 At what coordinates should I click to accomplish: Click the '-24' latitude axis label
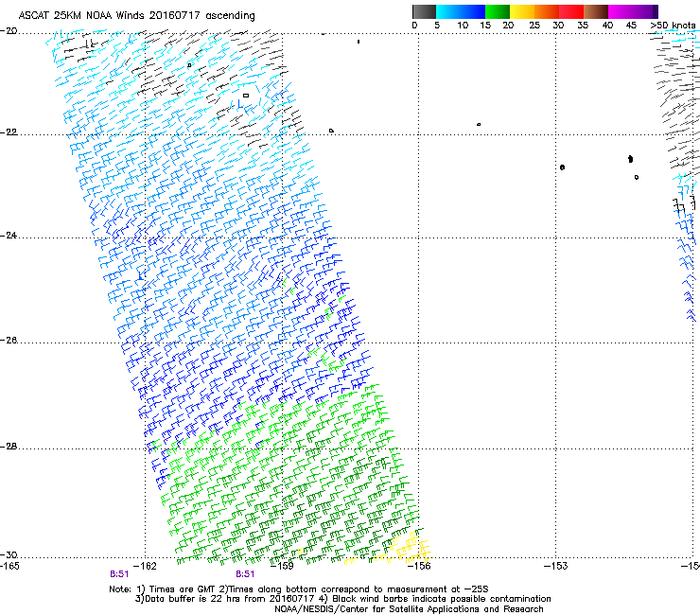(9, 236)
